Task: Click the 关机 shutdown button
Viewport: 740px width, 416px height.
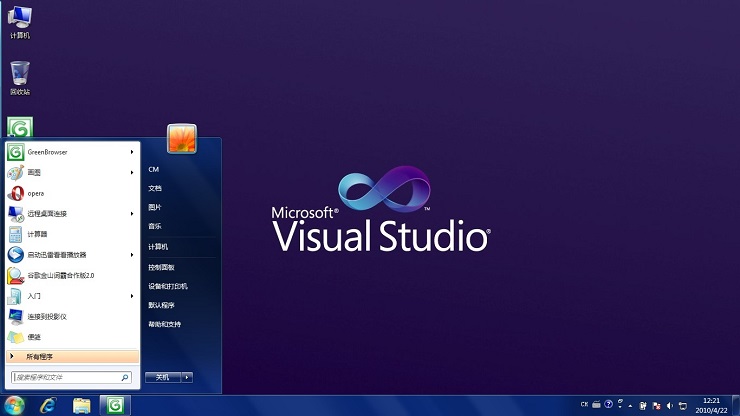Action: click(163, 377)
